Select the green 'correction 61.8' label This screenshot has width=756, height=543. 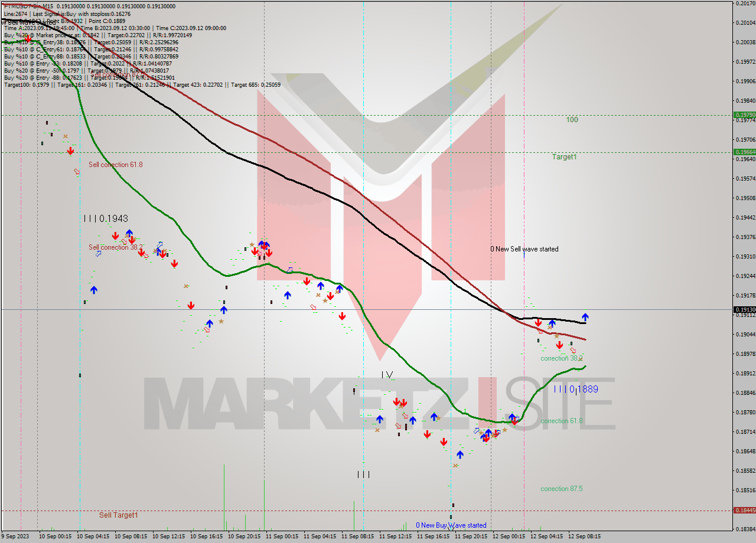coord(562,421)
